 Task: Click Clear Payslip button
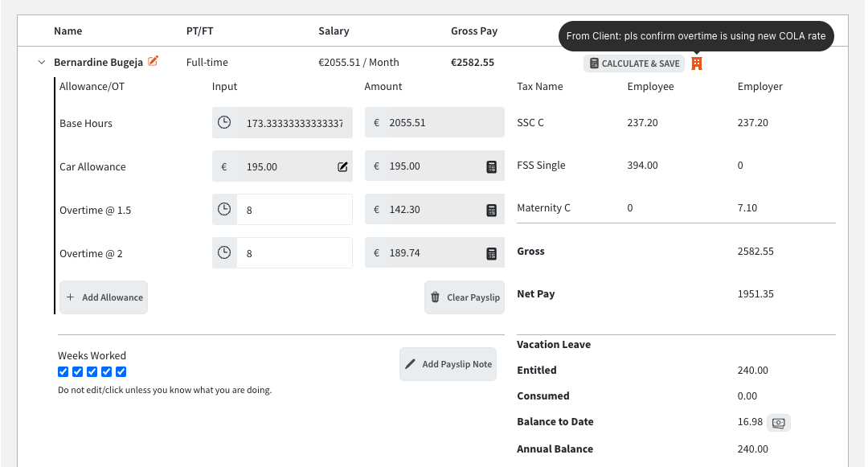click(465, 297)
